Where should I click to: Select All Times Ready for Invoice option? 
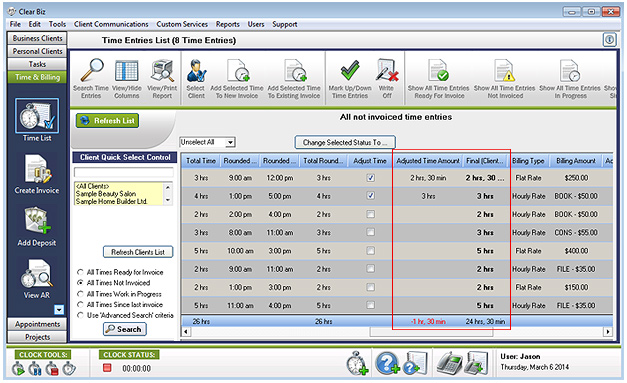point(80,272)
